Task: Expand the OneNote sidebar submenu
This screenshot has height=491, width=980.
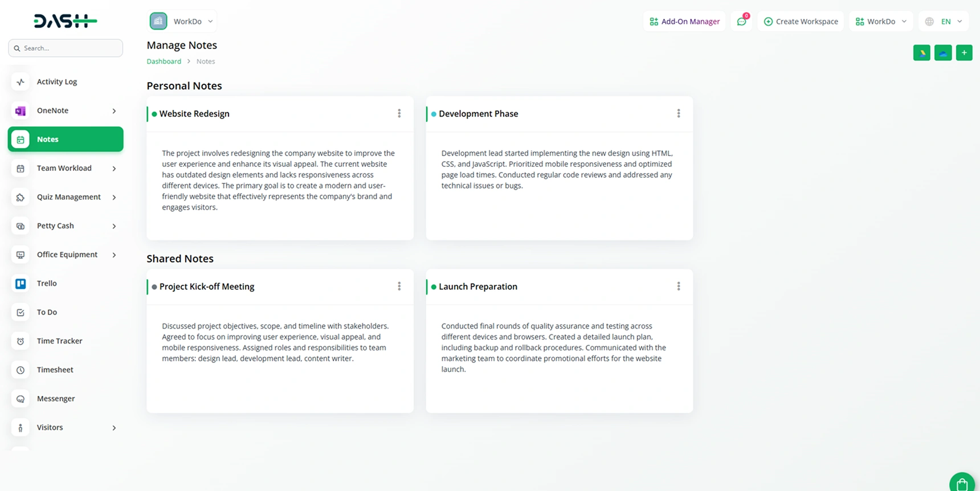Action: (x=114, y=111)
